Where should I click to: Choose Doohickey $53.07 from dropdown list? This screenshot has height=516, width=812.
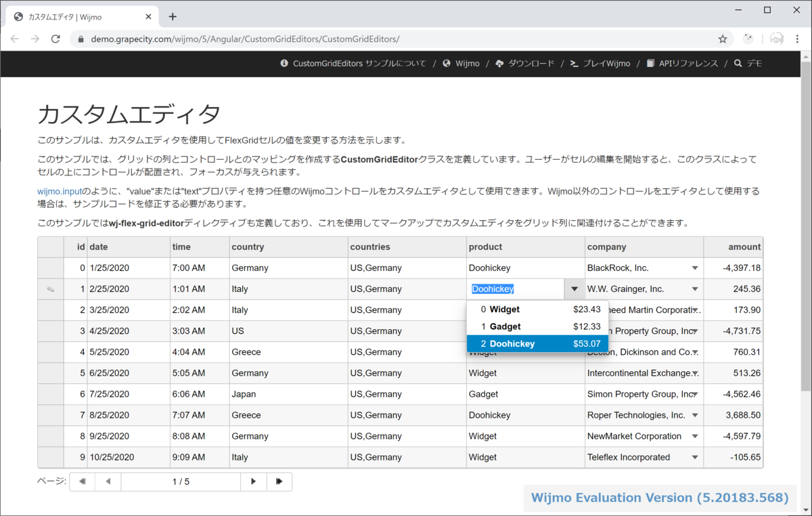pyautogui.click(x=537, y=344)
